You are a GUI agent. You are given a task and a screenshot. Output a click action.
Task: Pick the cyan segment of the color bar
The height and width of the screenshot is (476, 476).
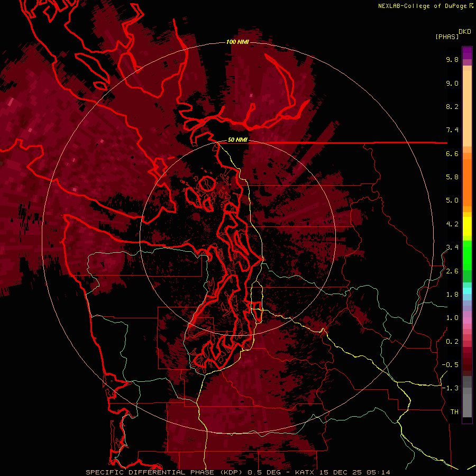click(467, 291)
